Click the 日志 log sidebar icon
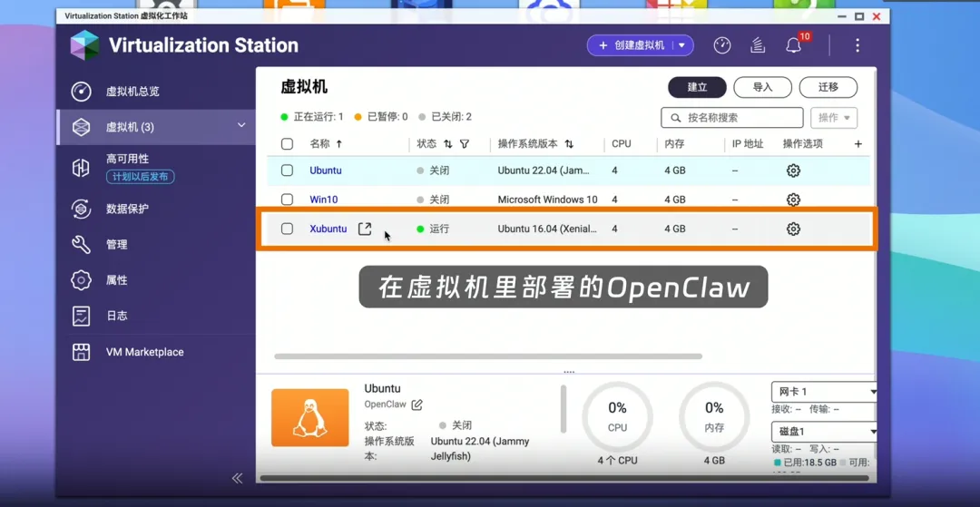The width and height of the screenshot is (980, 507). 82,316
